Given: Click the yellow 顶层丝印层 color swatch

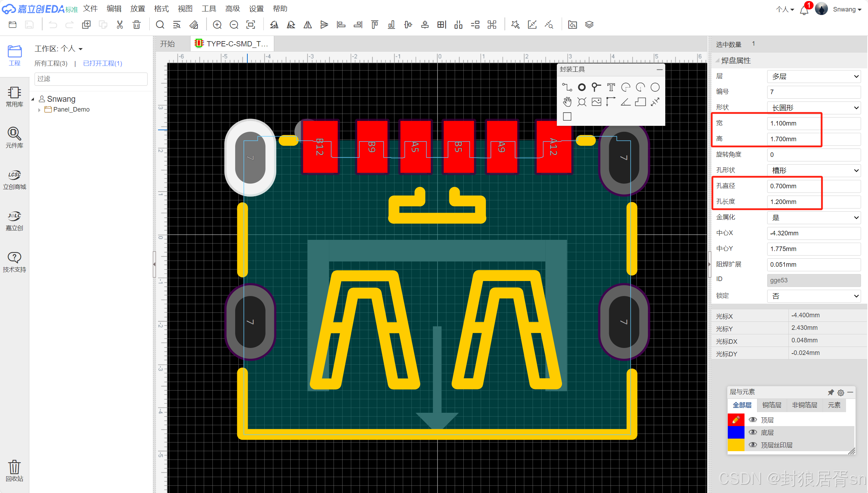Looking at the screenshot, I should click(736, 445).
